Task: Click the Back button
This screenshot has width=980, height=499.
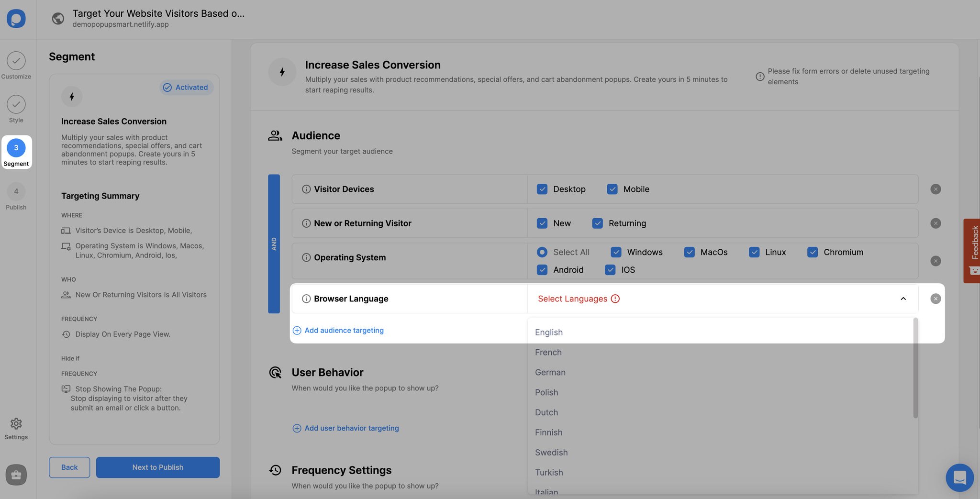Action: (x=69, y=467)
